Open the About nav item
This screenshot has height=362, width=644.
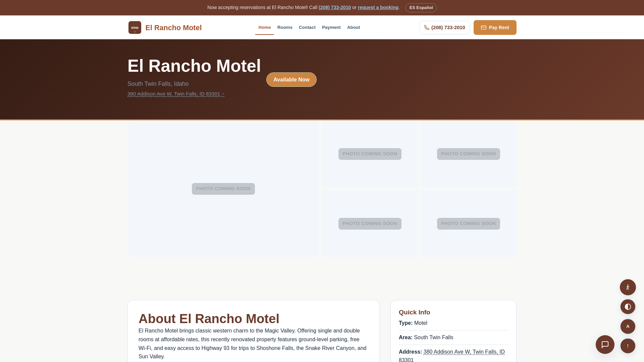pos(353,27)
